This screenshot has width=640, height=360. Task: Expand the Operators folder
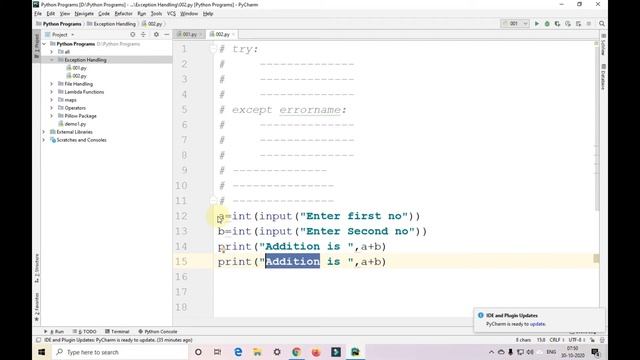[x=52, y=108]
